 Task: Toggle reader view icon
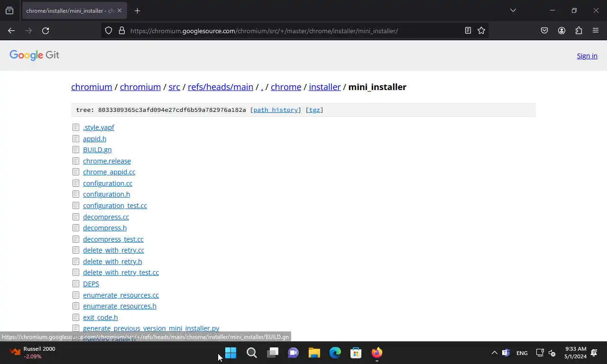[x=468, y=31]
